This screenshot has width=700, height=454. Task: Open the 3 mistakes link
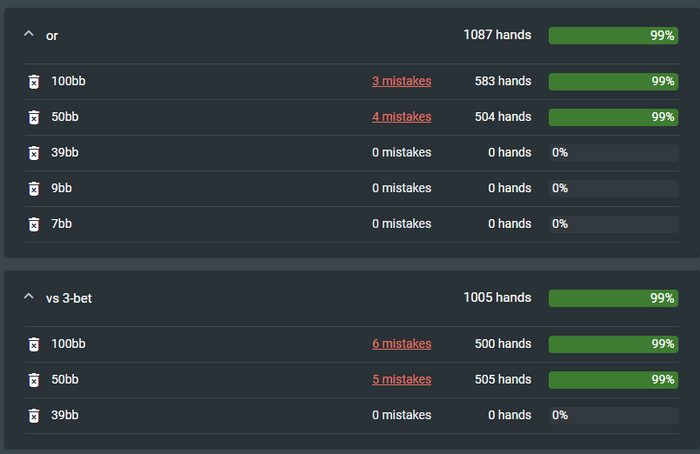pyautogui.click(x=401, y=81)
